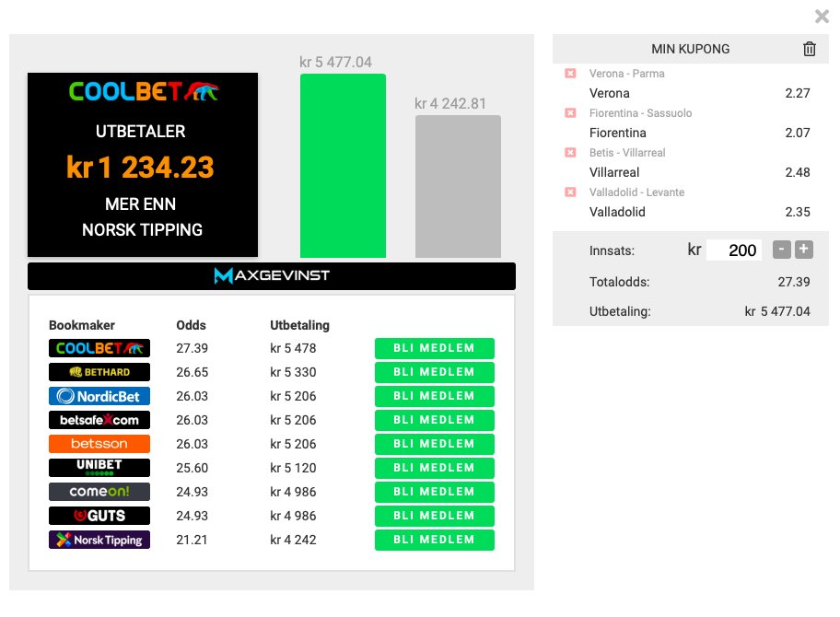Remove the Valladolid - Levante selection

click(x=570, y=192)
